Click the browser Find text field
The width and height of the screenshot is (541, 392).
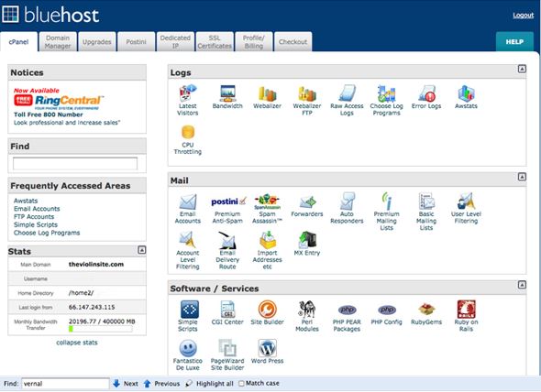tap(65, 384)
